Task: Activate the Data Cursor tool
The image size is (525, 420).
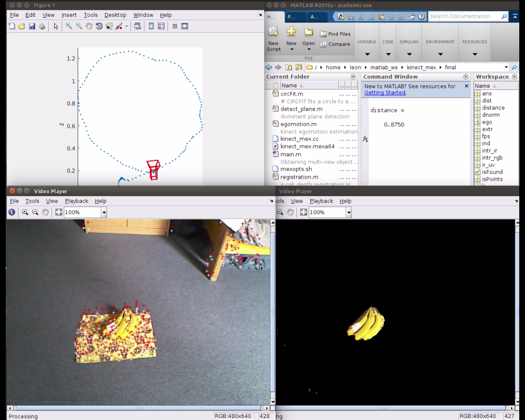Action: tap(109, 26)
